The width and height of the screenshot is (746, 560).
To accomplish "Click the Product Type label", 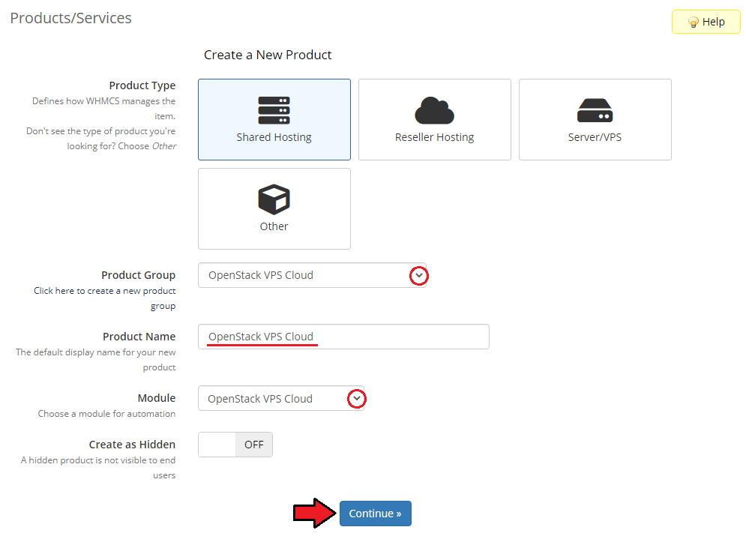I will tap(142, 85).
